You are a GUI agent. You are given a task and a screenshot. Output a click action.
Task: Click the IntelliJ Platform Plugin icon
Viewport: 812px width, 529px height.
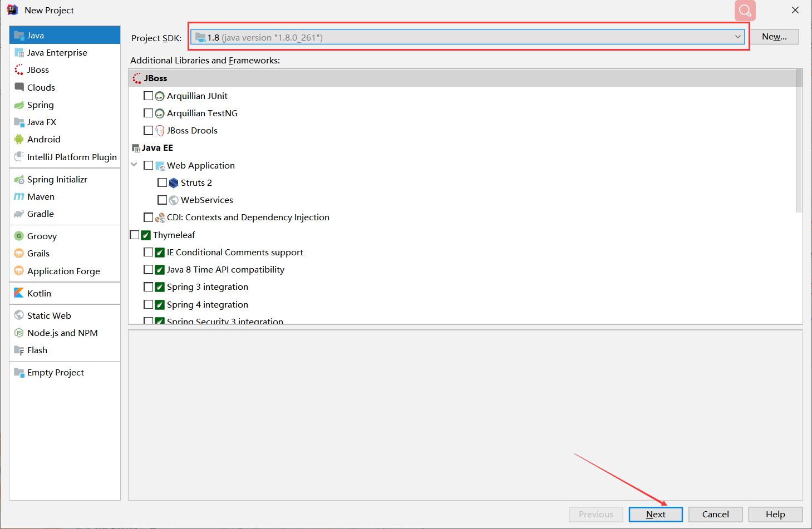pos(19,157)
